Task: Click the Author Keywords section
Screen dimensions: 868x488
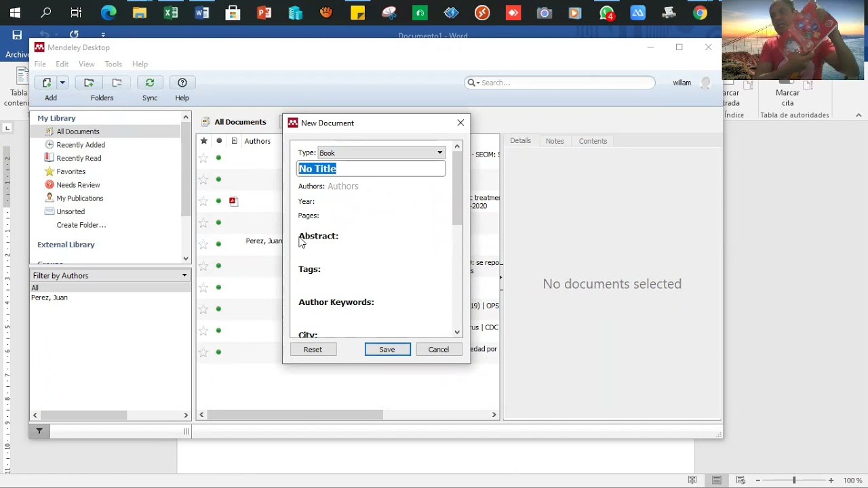Action: pyautogui.click(x=336, y=302)
